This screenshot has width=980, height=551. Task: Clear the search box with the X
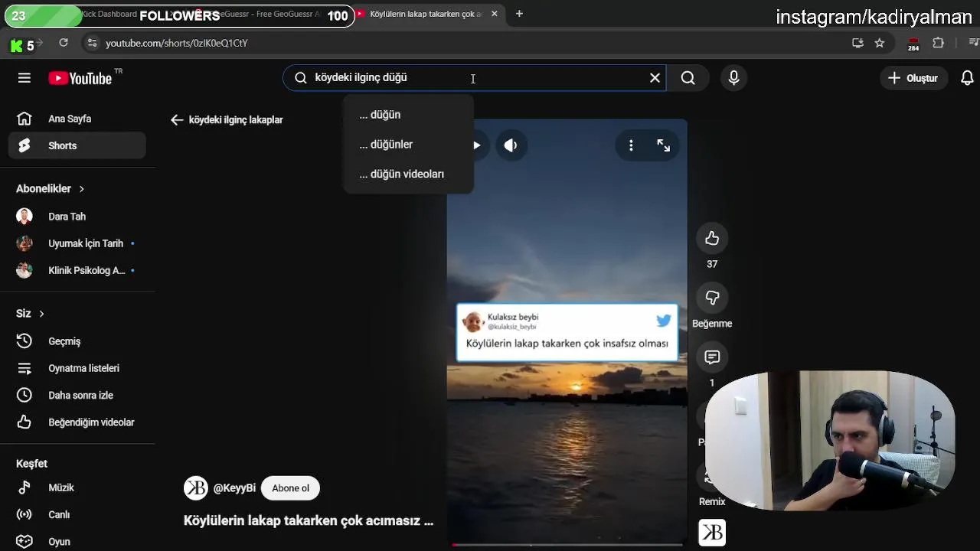click(655, 78)
